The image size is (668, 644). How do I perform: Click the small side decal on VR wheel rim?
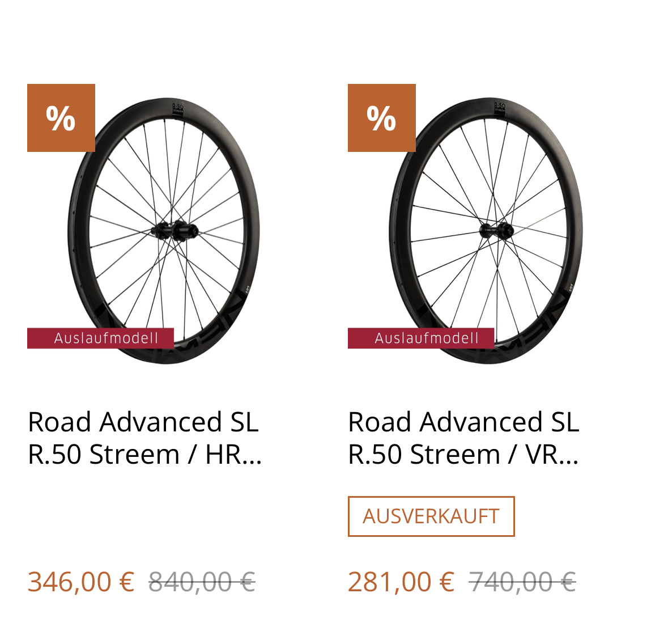click(571, 289)
